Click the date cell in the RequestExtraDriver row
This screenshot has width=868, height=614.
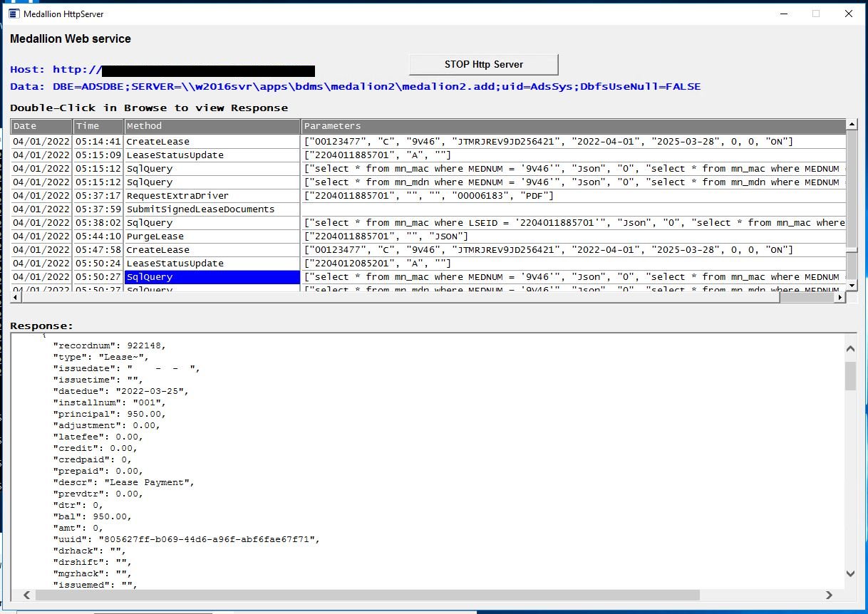click(41, 196)
